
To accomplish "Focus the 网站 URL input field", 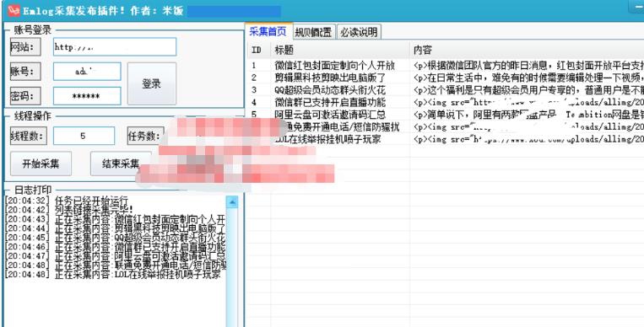I will pos(115,46).
